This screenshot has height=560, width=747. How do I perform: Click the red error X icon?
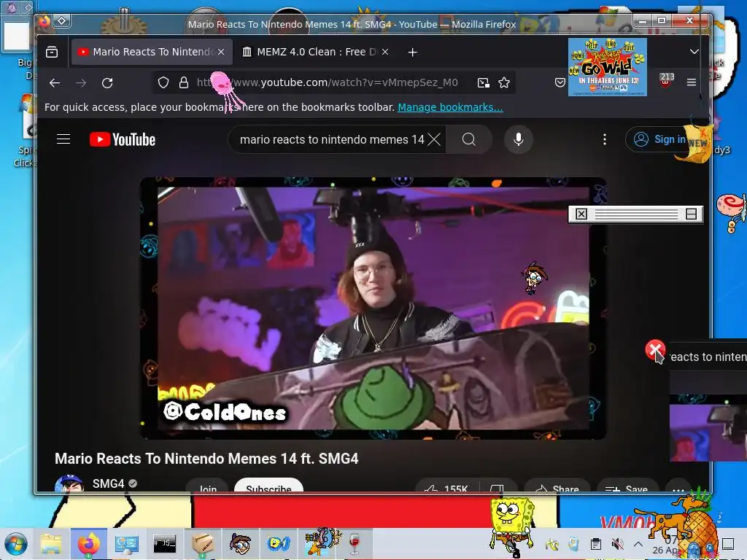point(655,350)
